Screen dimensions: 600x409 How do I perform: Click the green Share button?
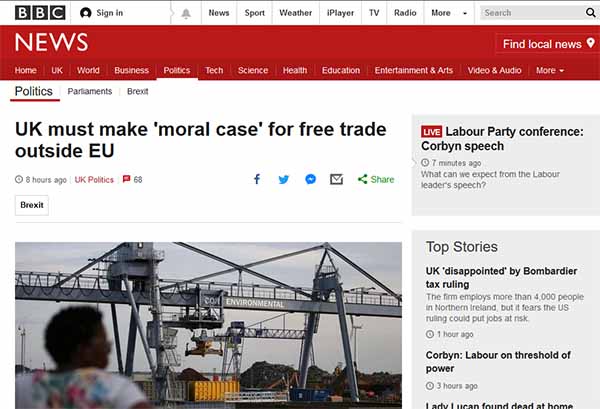pyautogui.click(x=376, y=179)
